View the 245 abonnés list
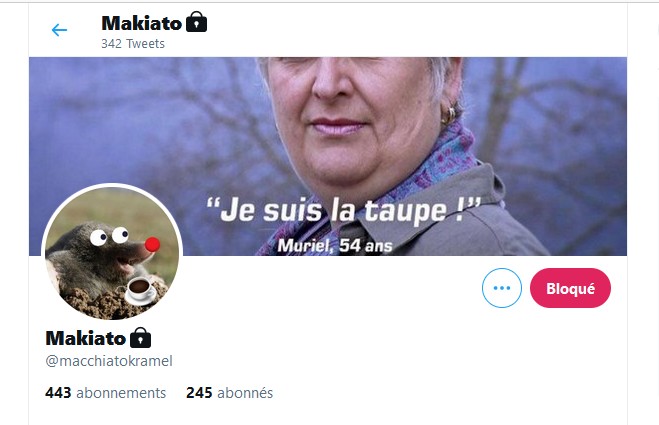This screenshot has width=659, height=425. click(229, 393)
